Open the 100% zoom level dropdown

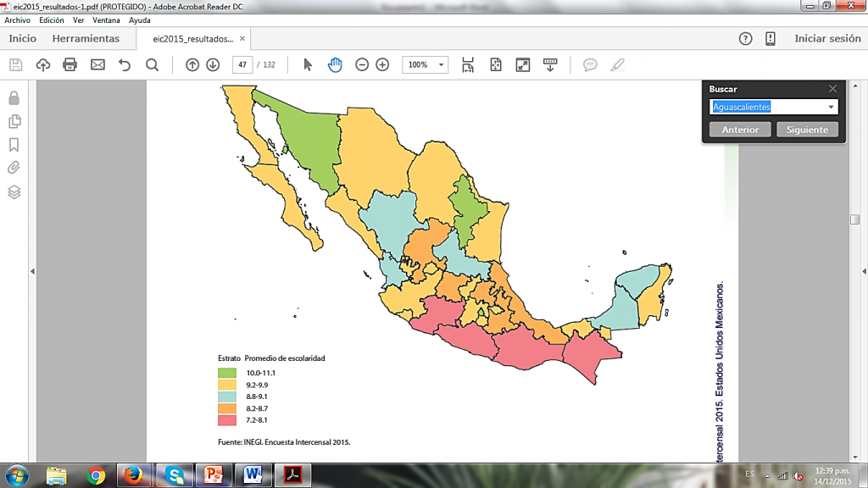point(441,64)
